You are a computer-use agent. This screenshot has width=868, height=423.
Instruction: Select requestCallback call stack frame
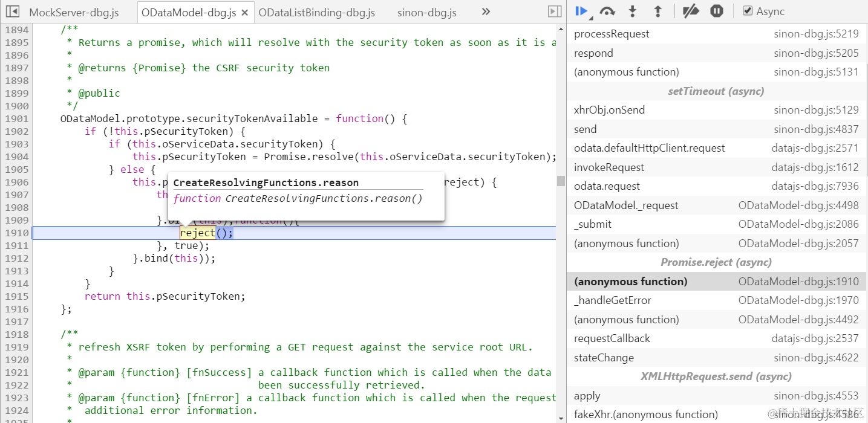pos(717,338)
